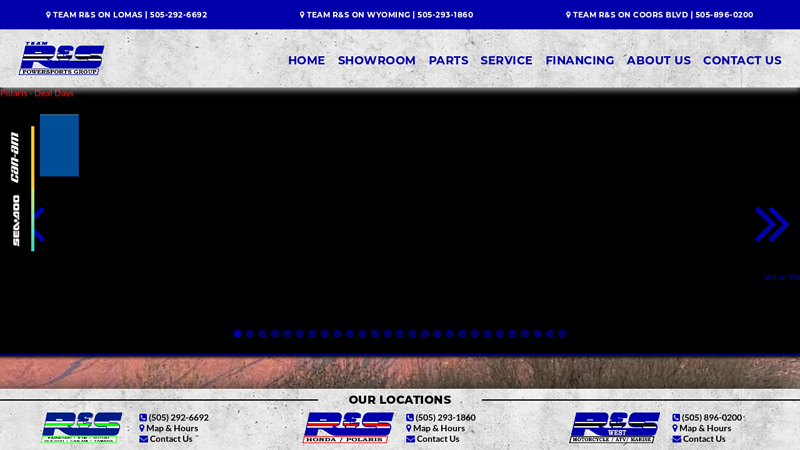The height and width of the screenshot is (450, 800).
Task: Go to the PARTS page
Action: point(448,60)
